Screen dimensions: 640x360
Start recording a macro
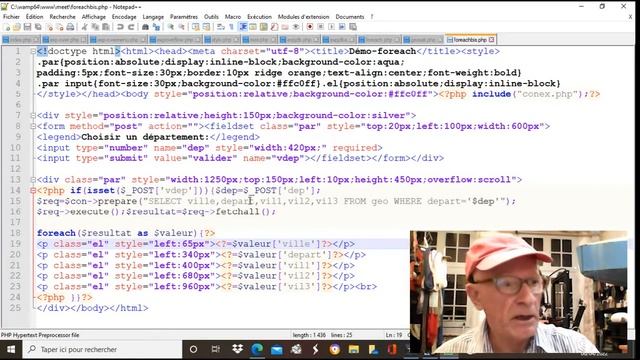pos(310,27)
